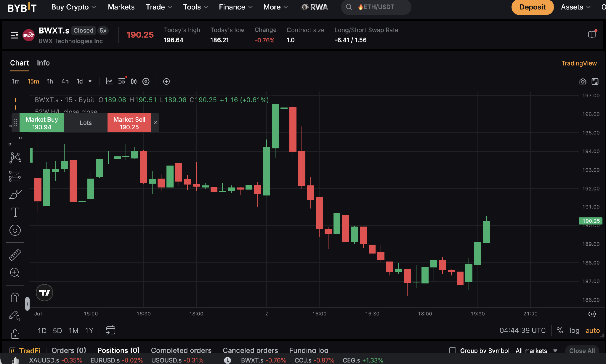Switch to the Funding log tab
The image size is (606, 364).
point(309,350)
